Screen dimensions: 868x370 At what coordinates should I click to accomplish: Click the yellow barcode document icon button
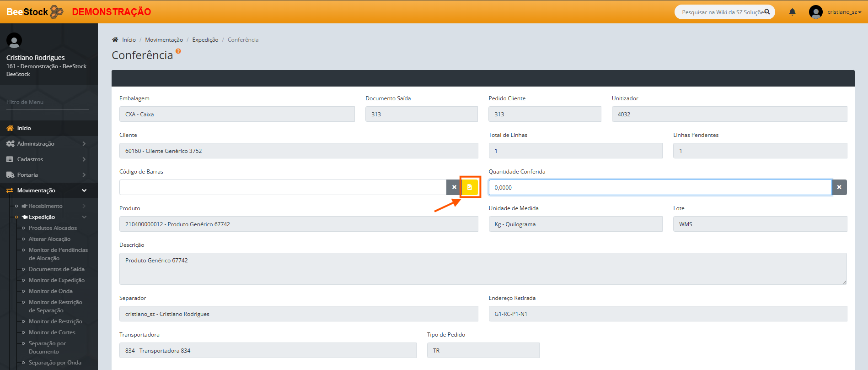[x=470, y=187]
